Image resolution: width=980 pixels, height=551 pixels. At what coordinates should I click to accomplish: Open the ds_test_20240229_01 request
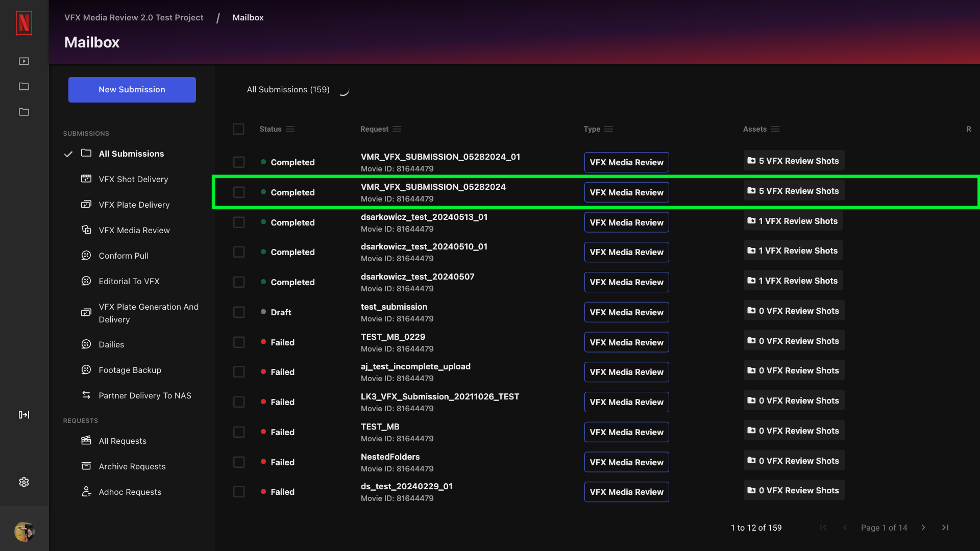click(406, 486)
